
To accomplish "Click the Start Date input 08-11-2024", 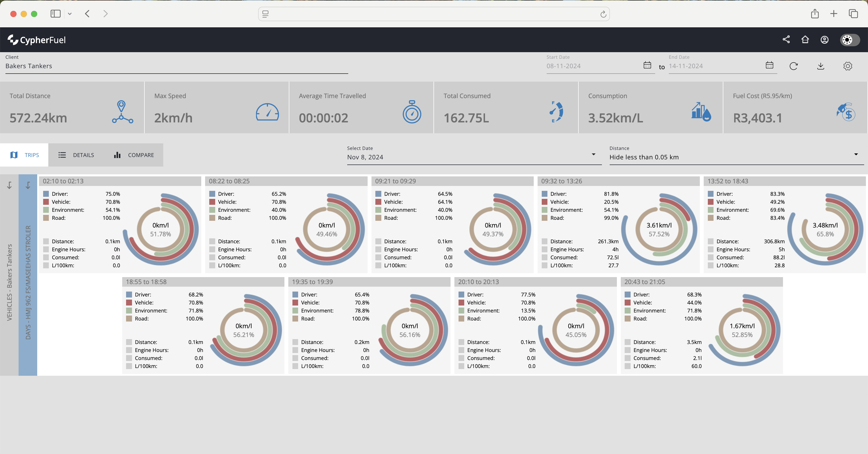I will (594, 66).
